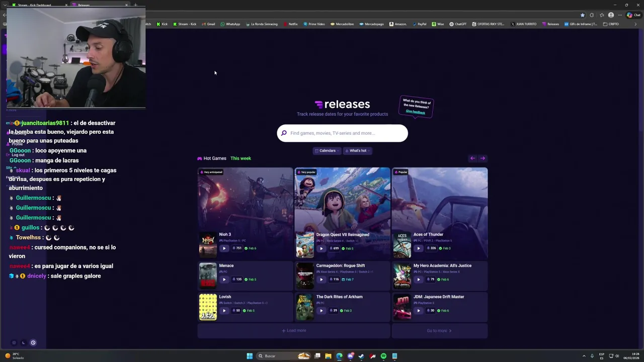This screenshot has width=644, height=362.
Task: Play the Nioh 3 trailer
Action: point(224,248)
